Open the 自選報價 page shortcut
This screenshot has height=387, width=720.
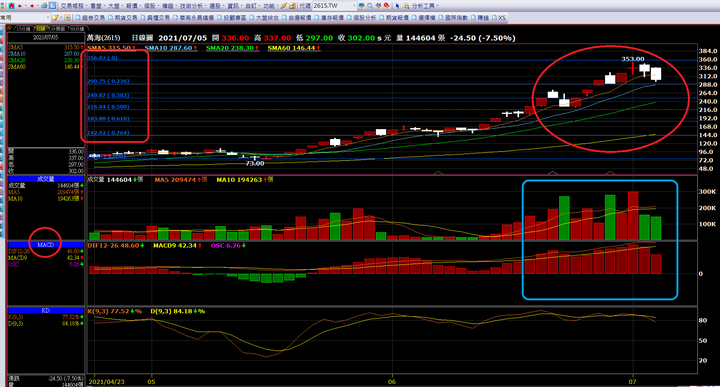click(x=297, y=17)
